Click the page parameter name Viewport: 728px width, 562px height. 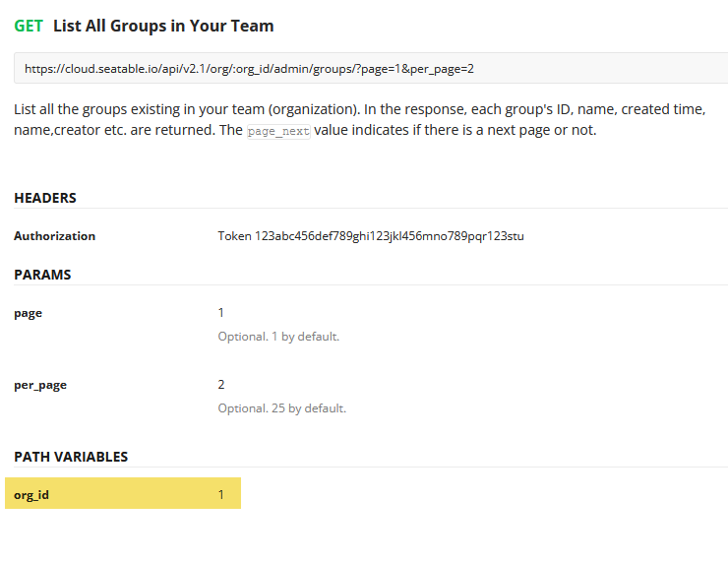[28, 313]
